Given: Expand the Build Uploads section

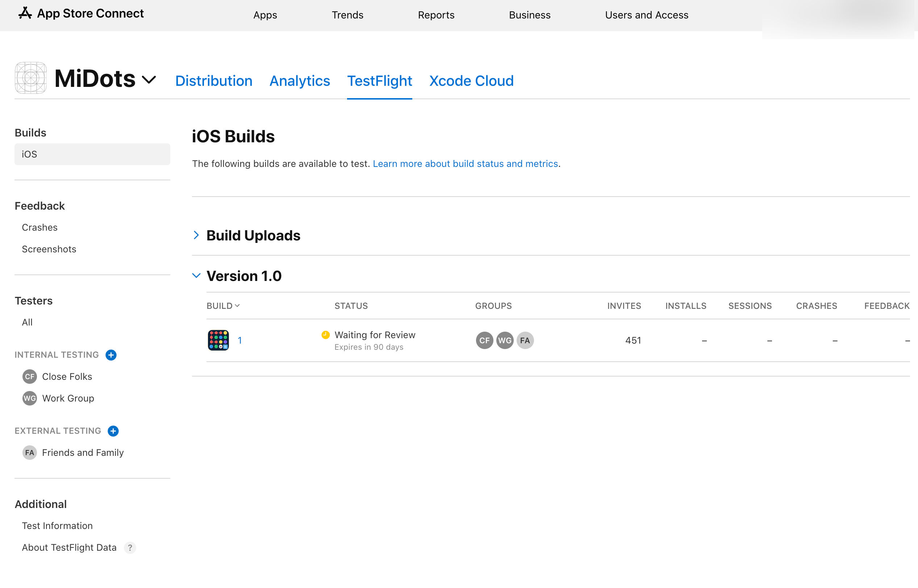Looking at the screenshot, I should point(196,235).
